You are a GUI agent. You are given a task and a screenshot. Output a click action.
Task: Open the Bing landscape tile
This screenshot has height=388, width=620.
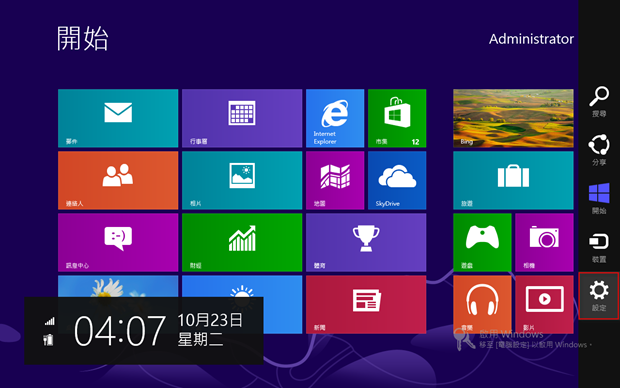click(513, 118)
